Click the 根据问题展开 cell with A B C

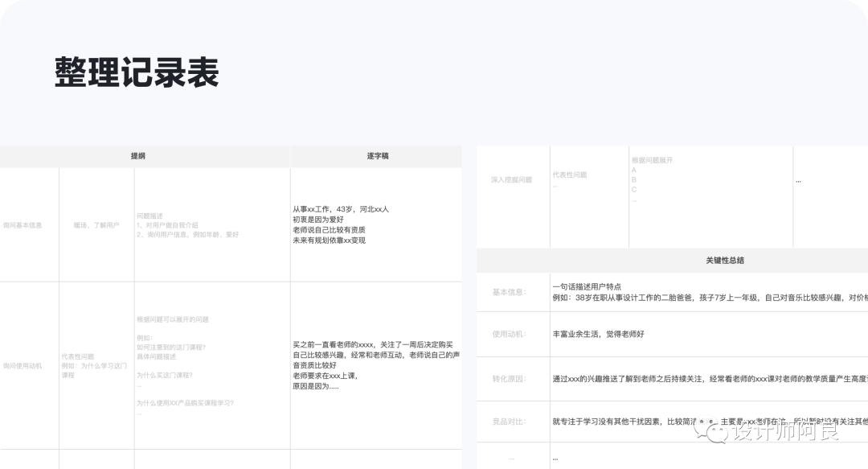pos(710,180)
